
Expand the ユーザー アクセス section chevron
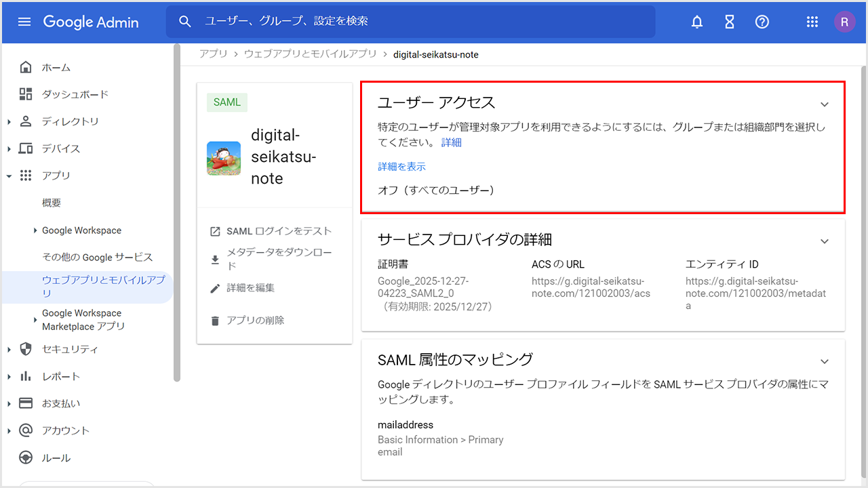pyautogui.click(x=825, y=104)
